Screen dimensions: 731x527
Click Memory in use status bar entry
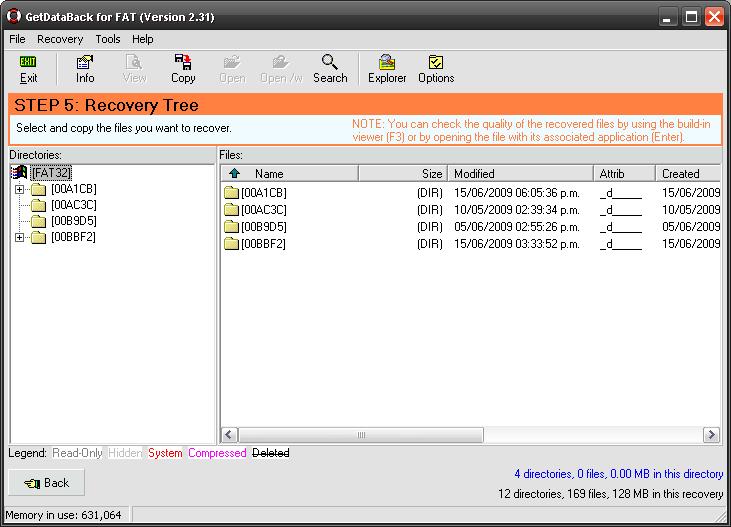(x=63, y=515)
